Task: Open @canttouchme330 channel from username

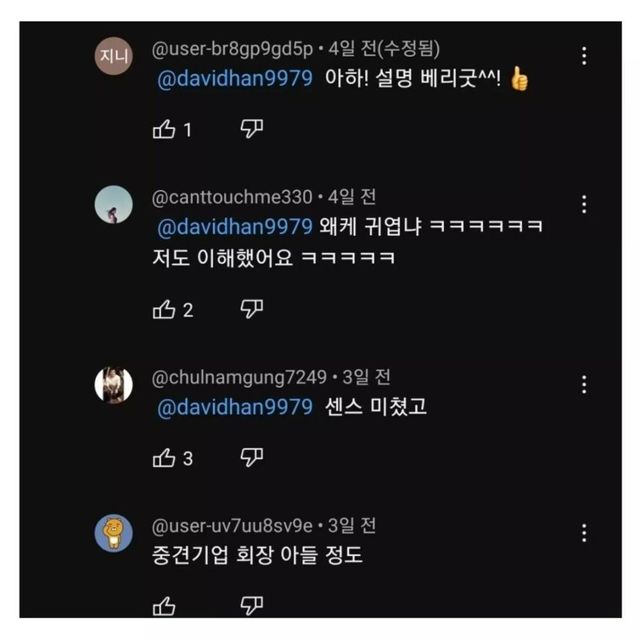Action: (x=232, y=197)
